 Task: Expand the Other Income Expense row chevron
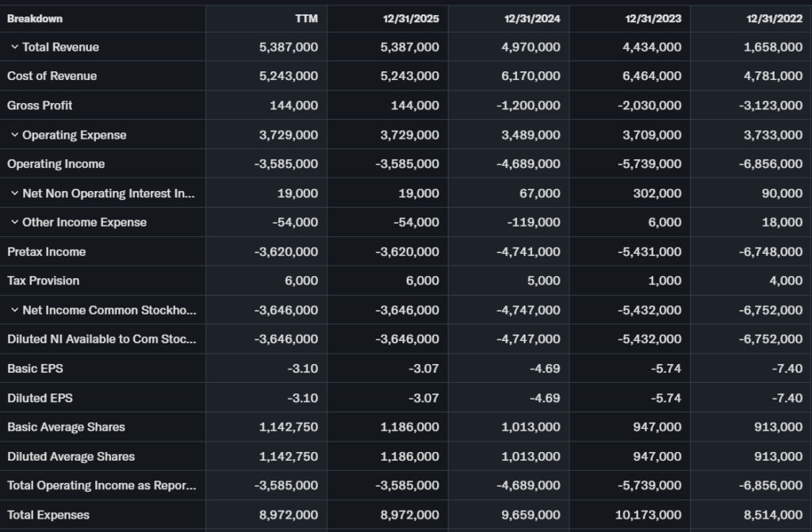14,222
